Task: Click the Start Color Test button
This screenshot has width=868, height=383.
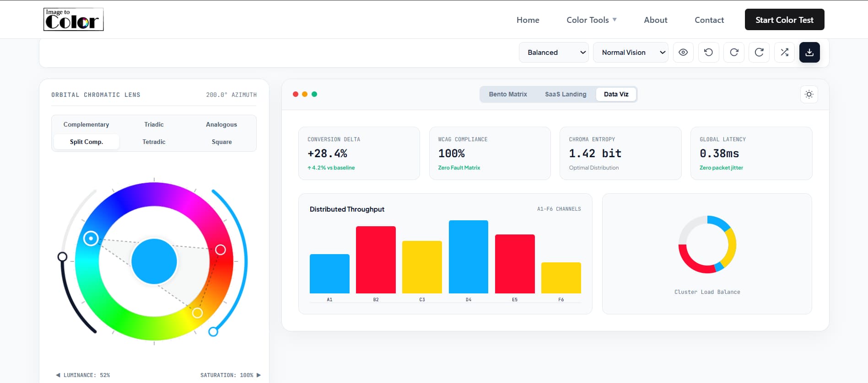Action: tap(784, 20)
